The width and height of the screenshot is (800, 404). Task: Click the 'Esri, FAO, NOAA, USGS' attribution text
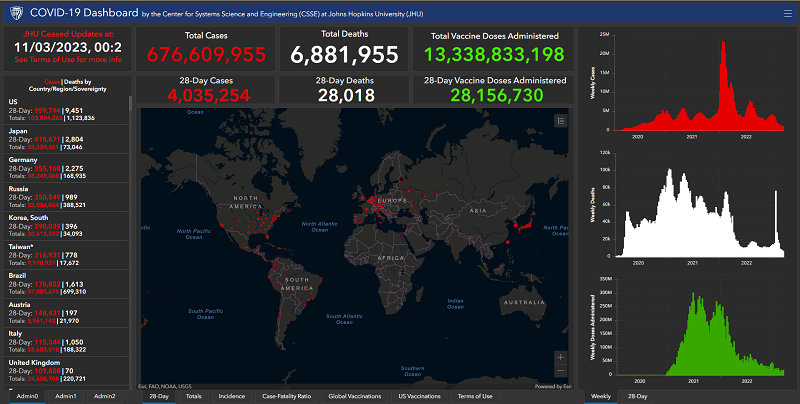click(x=165, y=387)
